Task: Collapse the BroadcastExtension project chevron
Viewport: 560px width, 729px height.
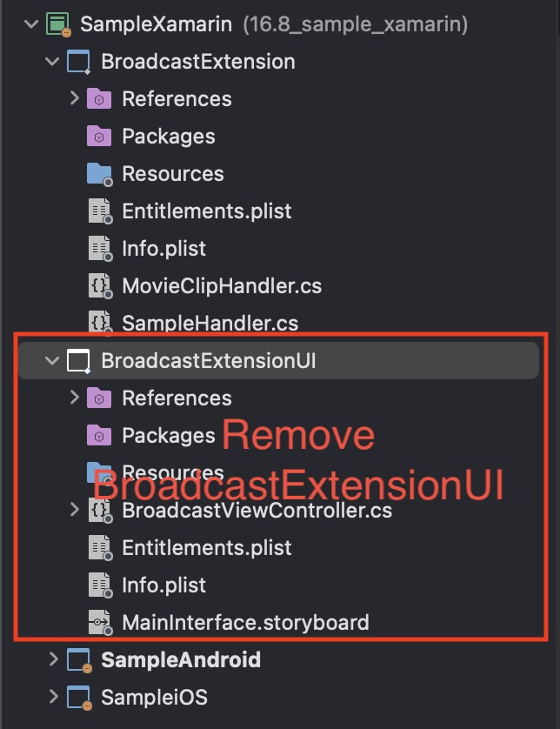Action: pos(52,62)
